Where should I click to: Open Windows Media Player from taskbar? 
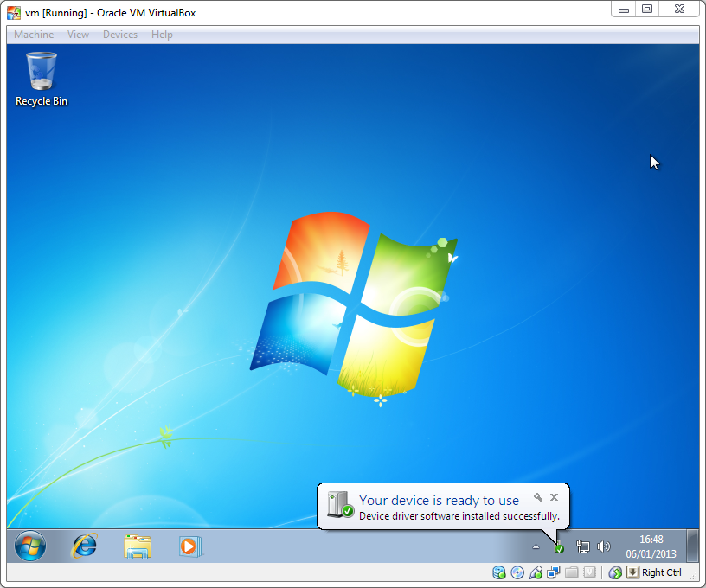tap(189, 546)
